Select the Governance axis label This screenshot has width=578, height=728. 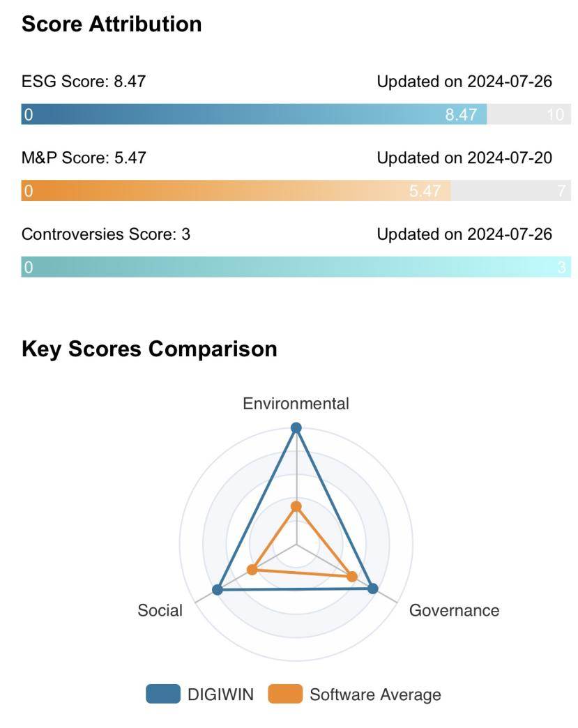pos(454,611)
